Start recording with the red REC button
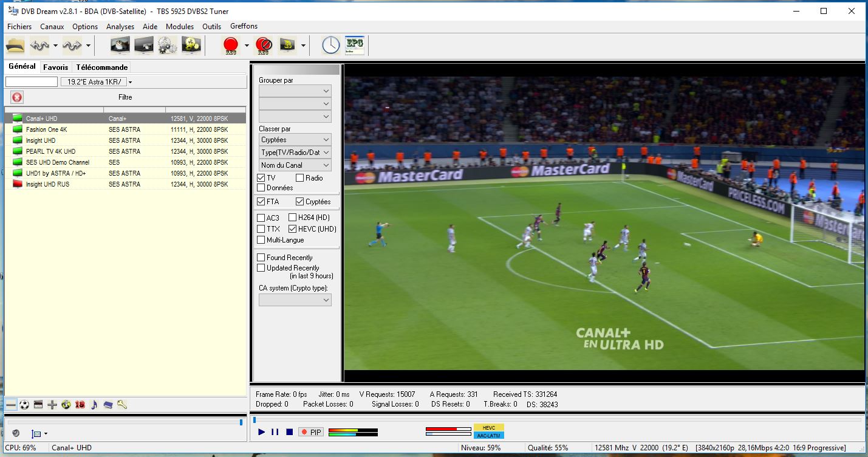The image size is (868, 457). click(x=231, y=45)
